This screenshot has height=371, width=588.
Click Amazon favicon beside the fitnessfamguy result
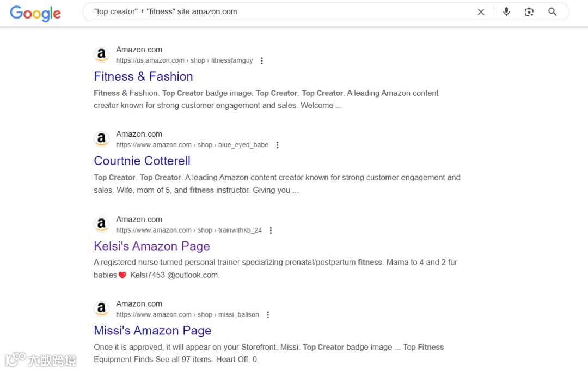click(x=101, y=55)
